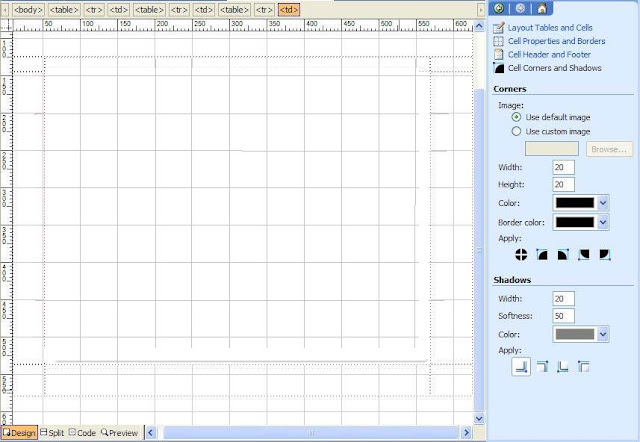Apply shadow to the bottom-right side
The width and height of the screenshot is (640, 442).
pyautogui.click(x=521, y=366)
